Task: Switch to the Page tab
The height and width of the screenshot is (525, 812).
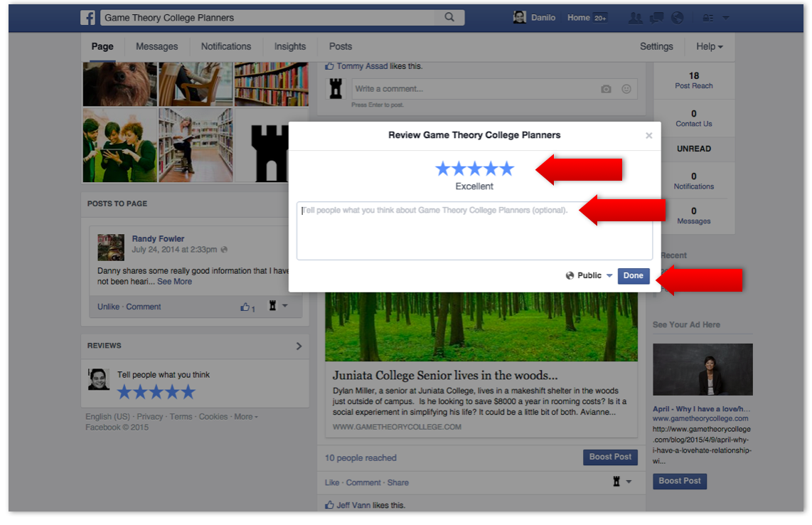Action: tap(102, 47)
